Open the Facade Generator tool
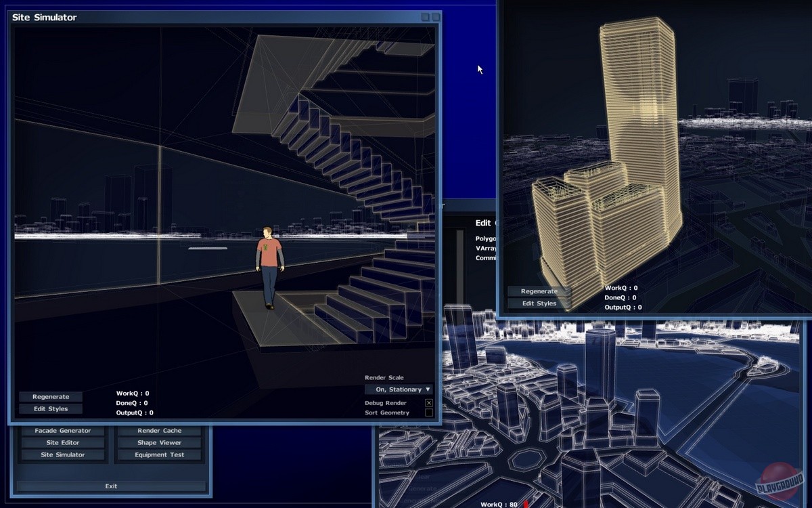 [x=62, y=431]
